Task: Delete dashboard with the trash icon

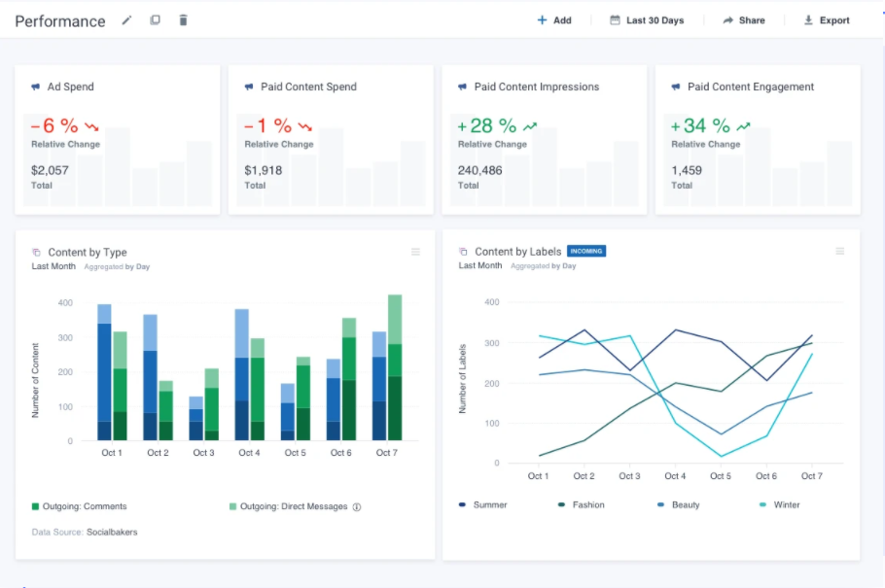Action: [183, 20]
